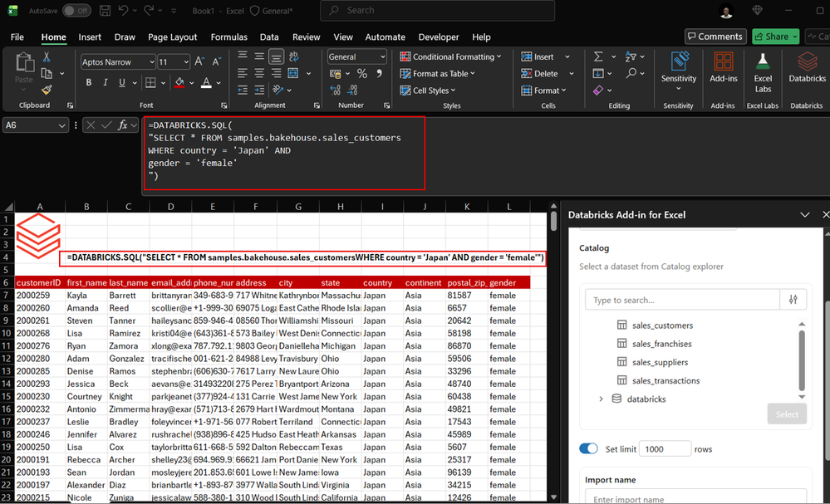Apply Percent Style format

362,74
